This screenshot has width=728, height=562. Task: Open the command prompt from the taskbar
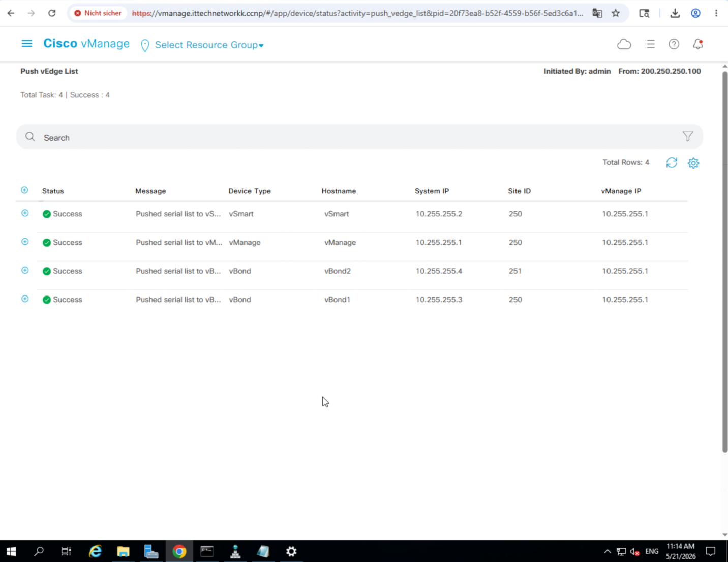(207, 551)
